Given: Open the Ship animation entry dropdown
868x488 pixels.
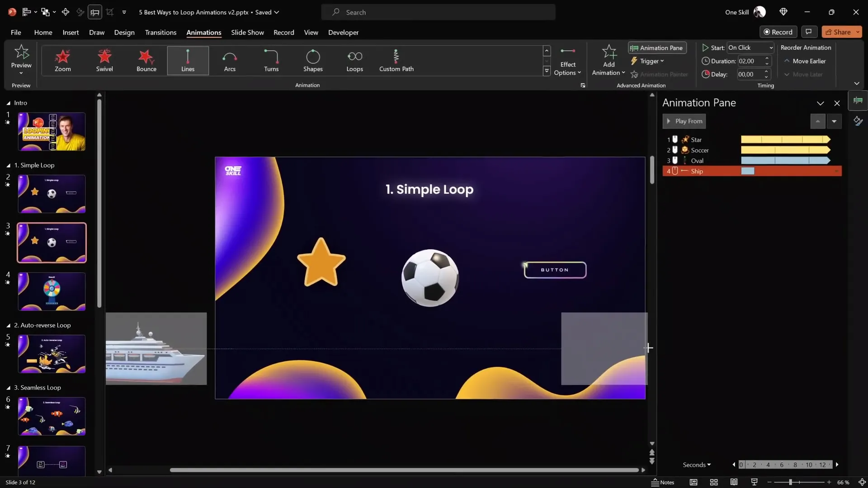Looking at the screenshot, I should click(x=837, y=171).
